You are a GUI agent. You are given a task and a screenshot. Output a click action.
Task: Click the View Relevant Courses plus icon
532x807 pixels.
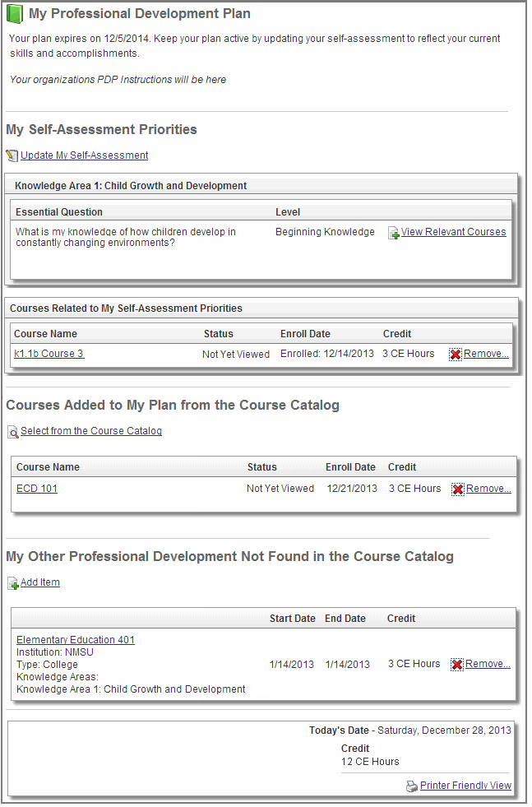(x=394, y=233)
